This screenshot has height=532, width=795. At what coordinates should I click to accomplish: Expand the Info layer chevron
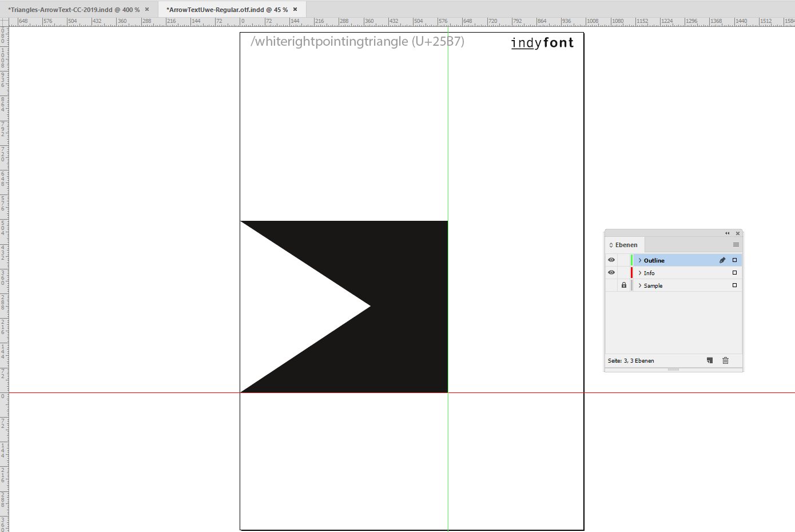click(x=640, y=273)
